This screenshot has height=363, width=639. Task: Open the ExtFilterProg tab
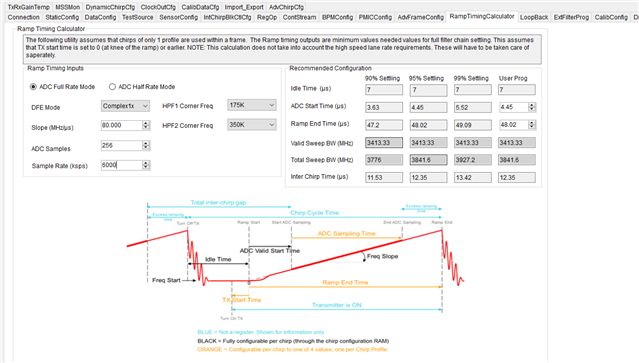(x=571, y=17)
